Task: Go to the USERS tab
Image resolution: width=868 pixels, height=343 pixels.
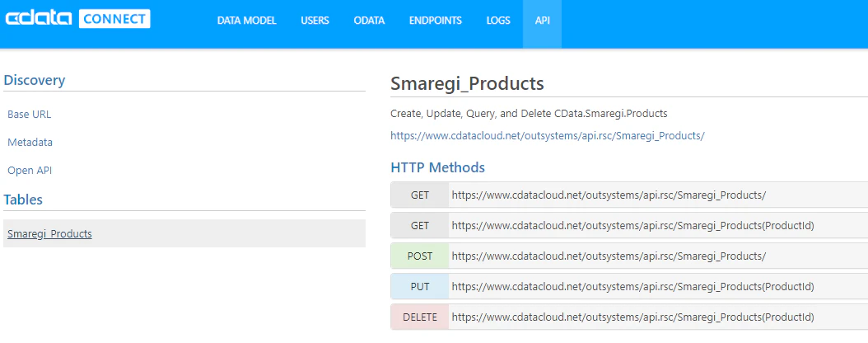Action: coord(315,21)
